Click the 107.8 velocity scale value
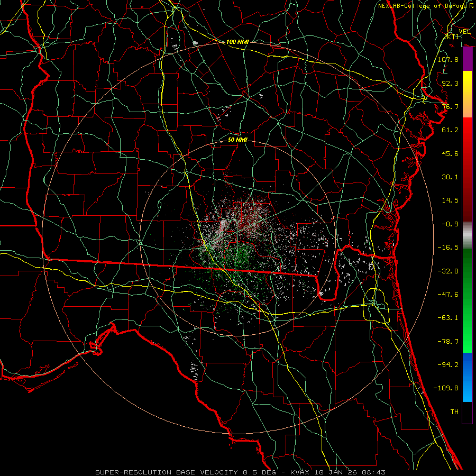The image size is (476, 476). point(448,59)
